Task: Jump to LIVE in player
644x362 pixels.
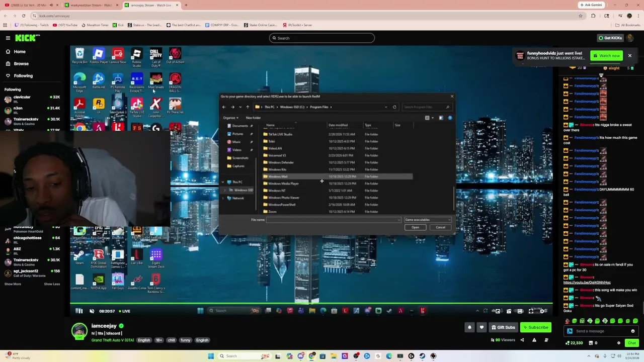Action: (x=124, y=311)
